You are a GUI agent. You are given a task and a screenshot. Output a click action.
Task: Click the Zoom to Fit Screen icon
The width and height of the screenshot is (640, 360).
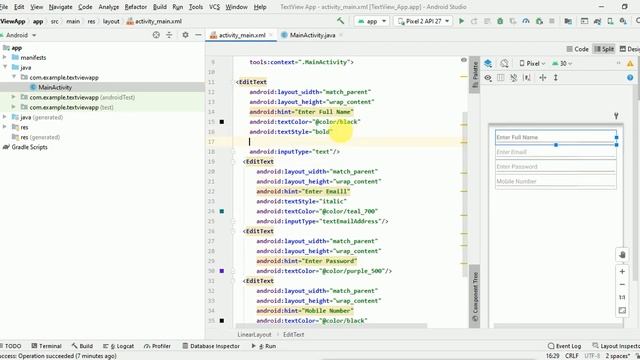[x=622, y=311]
